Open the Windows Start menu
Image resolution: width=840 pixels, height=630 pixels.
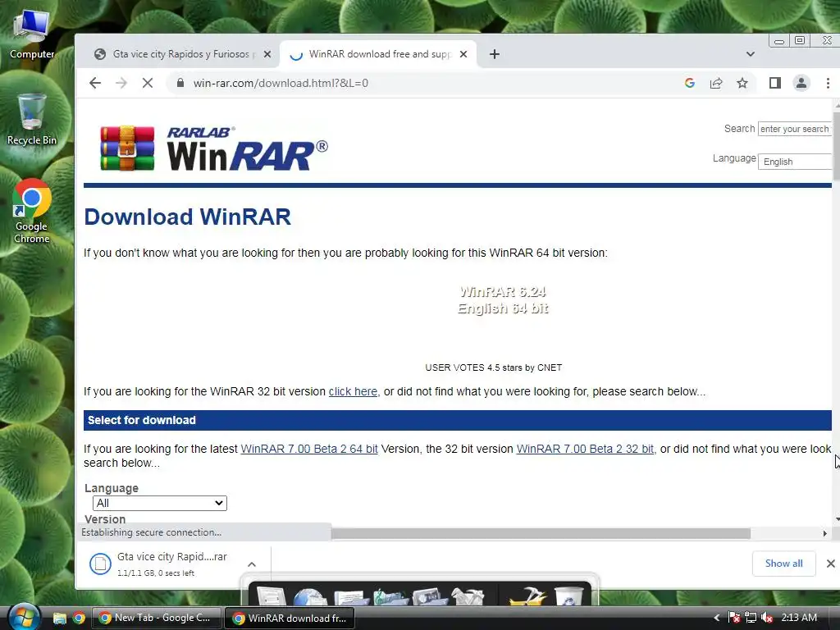(x=24, y=617)
